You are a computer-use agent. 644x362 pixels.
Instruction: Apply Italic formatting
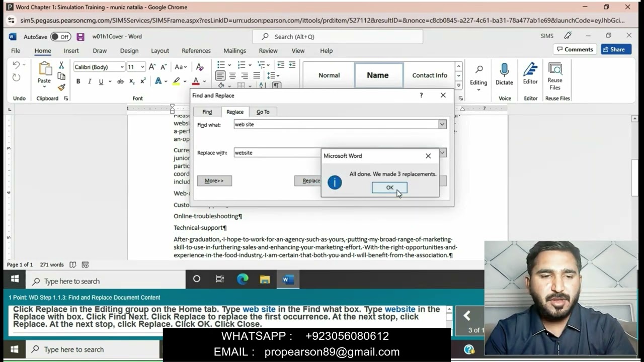[90, 81]
